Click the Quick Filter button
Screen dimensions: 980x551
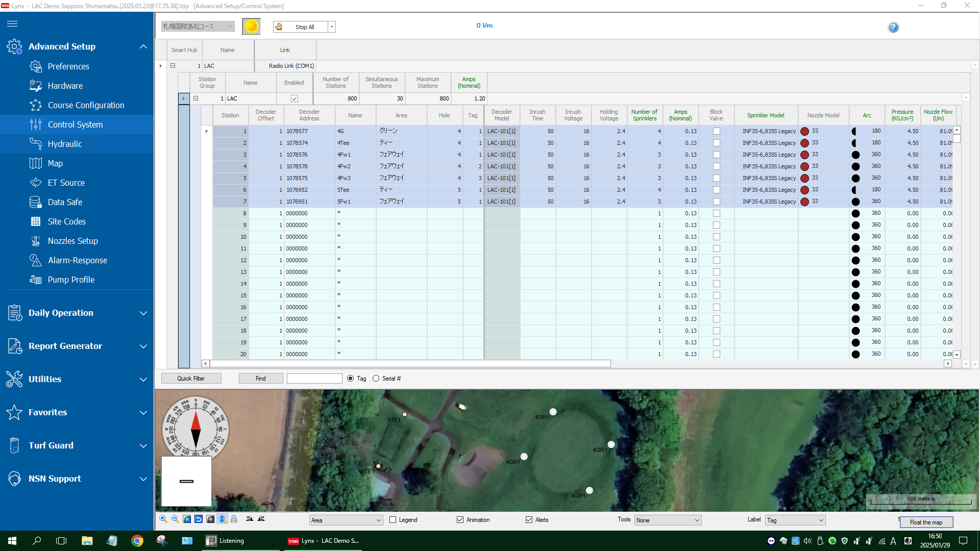pyautogui.click(x=191, y=379)
